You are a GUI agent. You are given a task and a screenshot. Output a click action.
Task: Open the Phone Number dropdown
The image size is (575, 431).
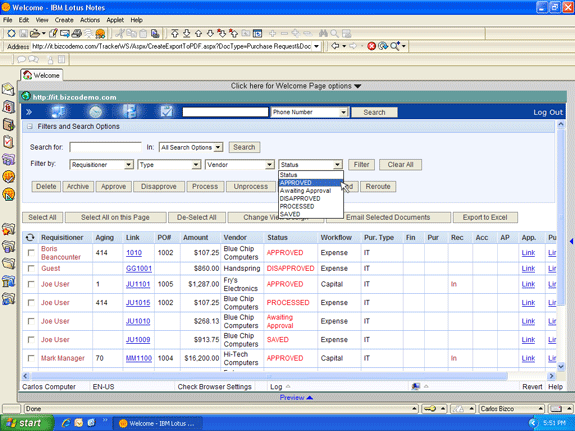[x=309, y=112]
